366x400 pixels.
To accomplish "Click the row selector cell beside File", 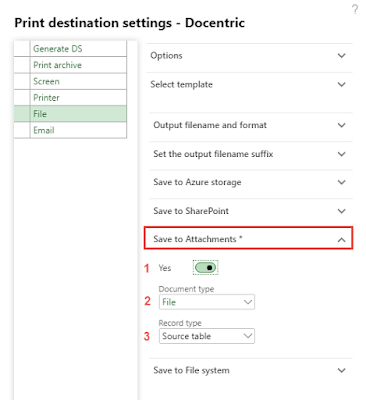I will [22, 114].
